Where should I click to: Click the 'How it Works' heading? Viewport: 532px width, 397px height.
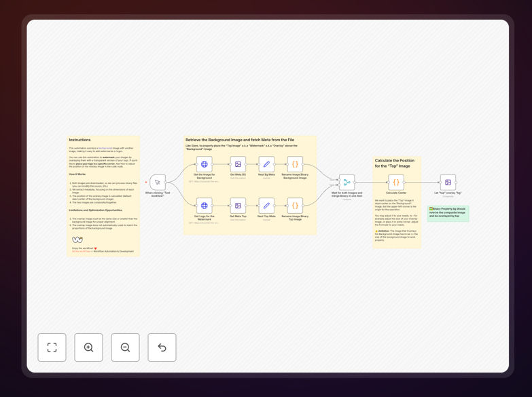pos(77,174)
